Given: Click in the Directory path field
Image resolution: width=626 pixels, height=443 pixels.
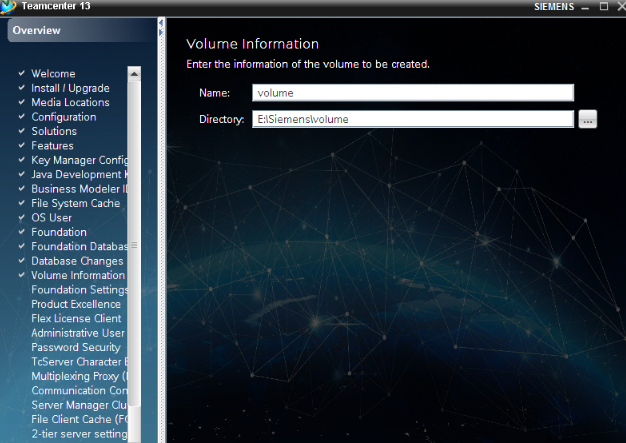Looking at the screenshot, I should pyautogui.click(x=413, y=119).
